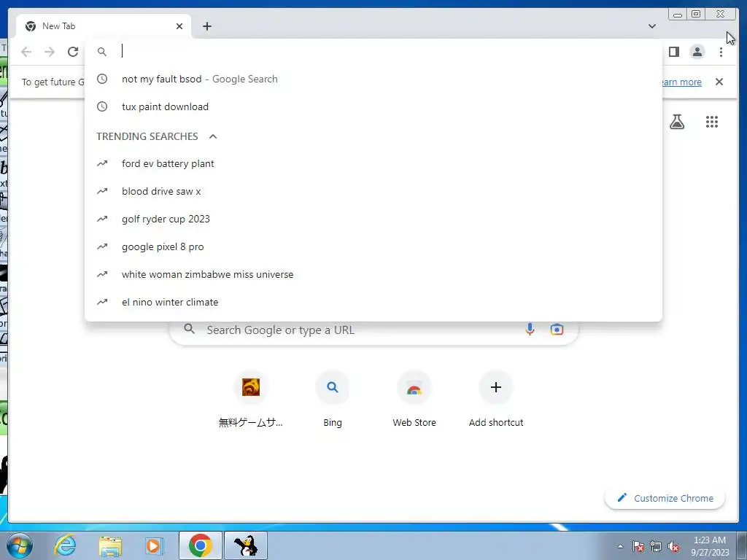Choose white woman zimbabwe miss universe suggestion

(373, 274)
